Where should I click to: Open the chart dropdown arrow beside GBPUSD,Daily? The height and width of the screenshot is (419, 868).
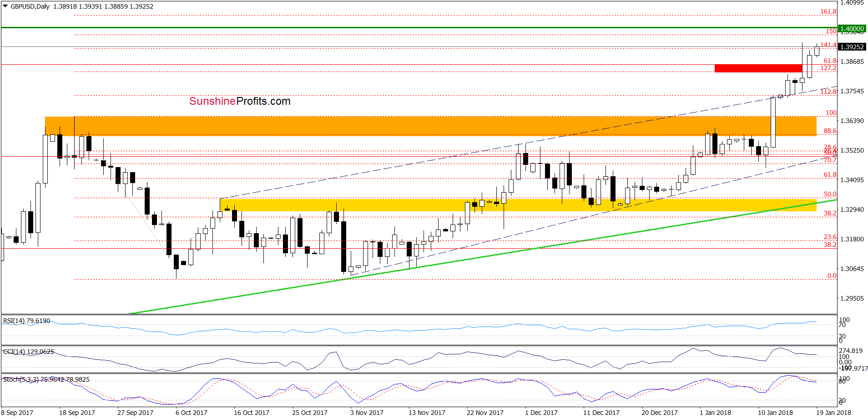pyautogui.click(x=5, y=6)
